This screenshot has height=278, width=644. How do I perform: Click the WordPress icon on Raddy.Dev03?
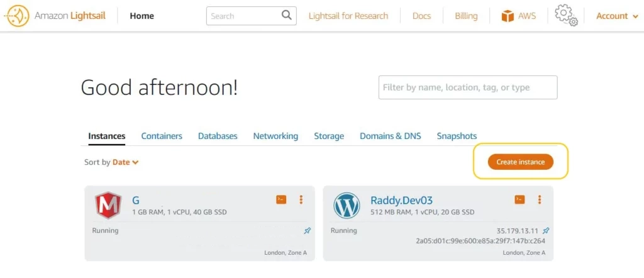pos(347,206)
